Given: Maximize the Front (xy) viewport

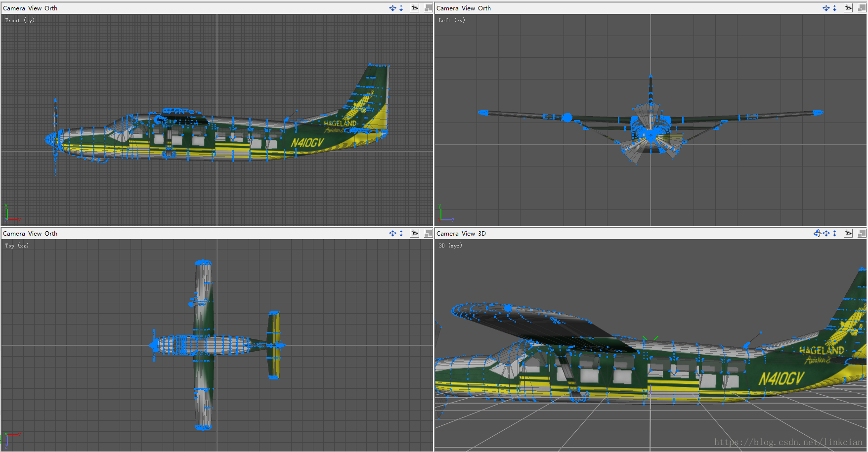Looking at the screenshot, I should point(429,8).
